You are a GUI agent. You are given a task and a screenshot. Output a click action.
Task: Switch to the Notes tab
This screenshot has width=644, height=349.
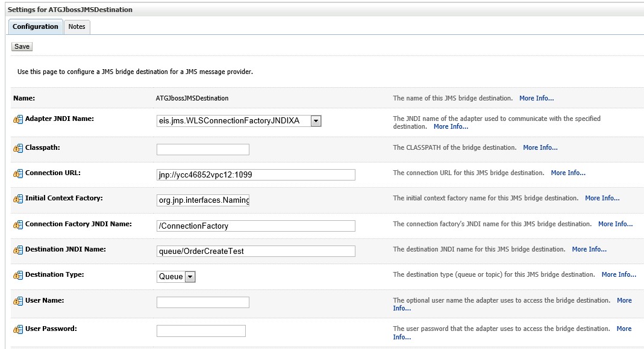coord(77,26)
